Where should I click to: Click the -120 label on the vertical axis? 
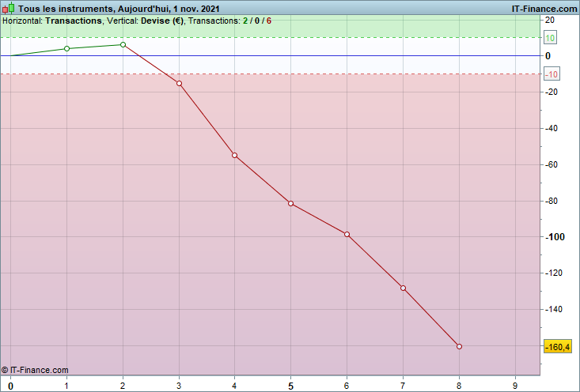point(555,273)
